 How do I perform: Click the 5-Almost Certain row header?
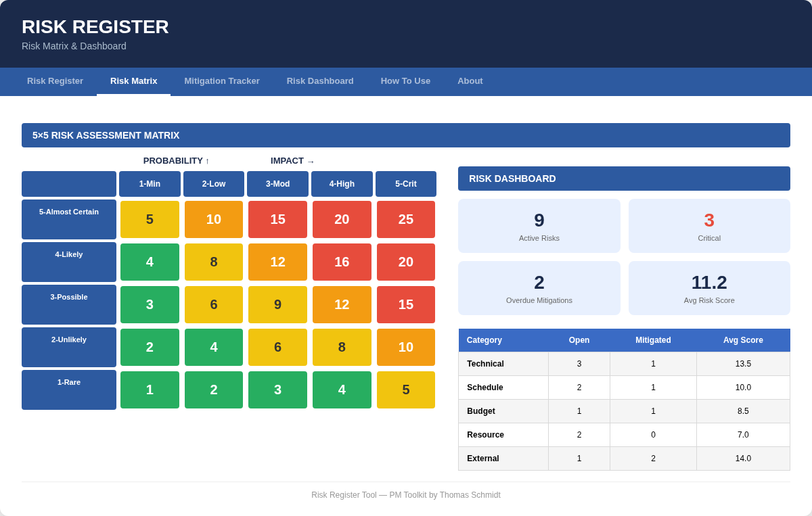coord(69,219)
